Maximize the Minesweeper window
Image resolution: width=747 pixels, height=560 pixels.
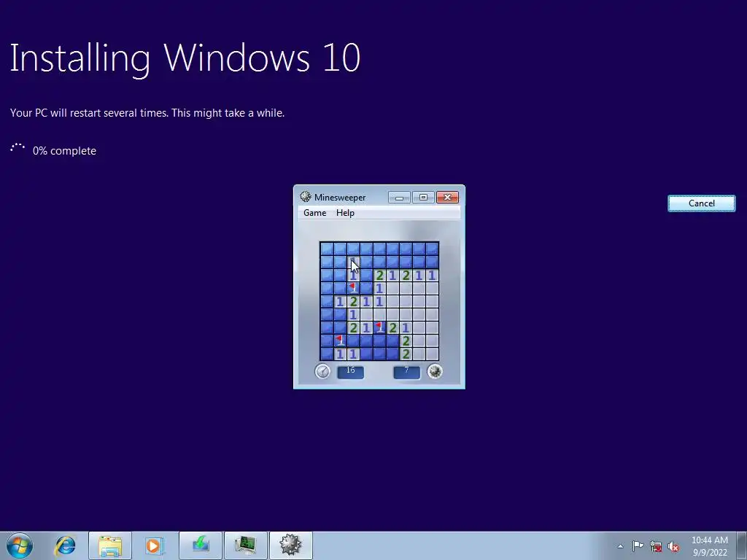tap(423, 197)
